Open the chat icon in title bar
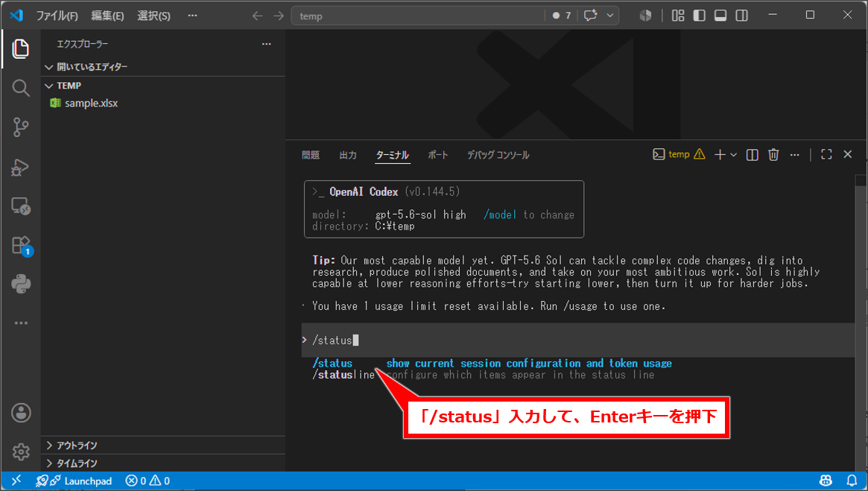The image size is (868, 491). point(591,16)
